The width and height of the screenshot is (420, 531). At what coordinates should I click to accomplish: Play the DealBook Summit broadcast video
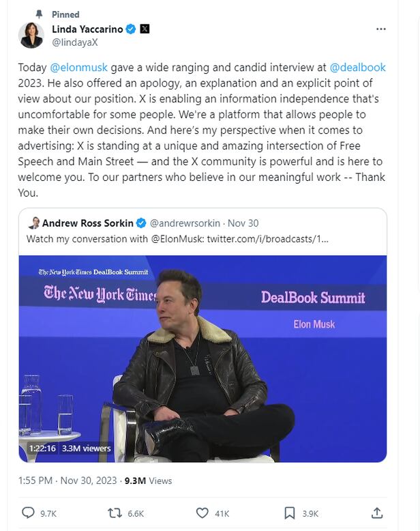[x=202, y=358]
